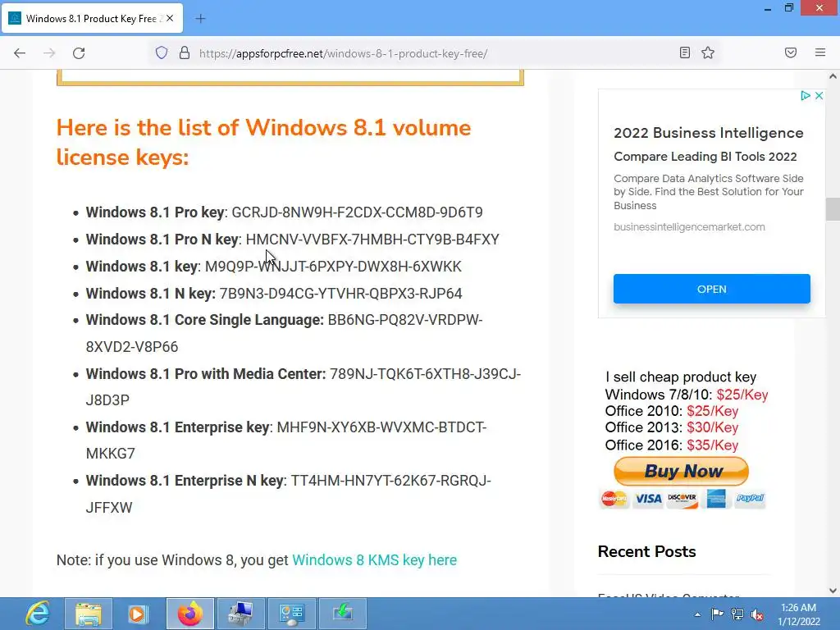Screen dimensions: 840x630
Task: Open the control panel taskbar icon
Action: coord(291,614)
